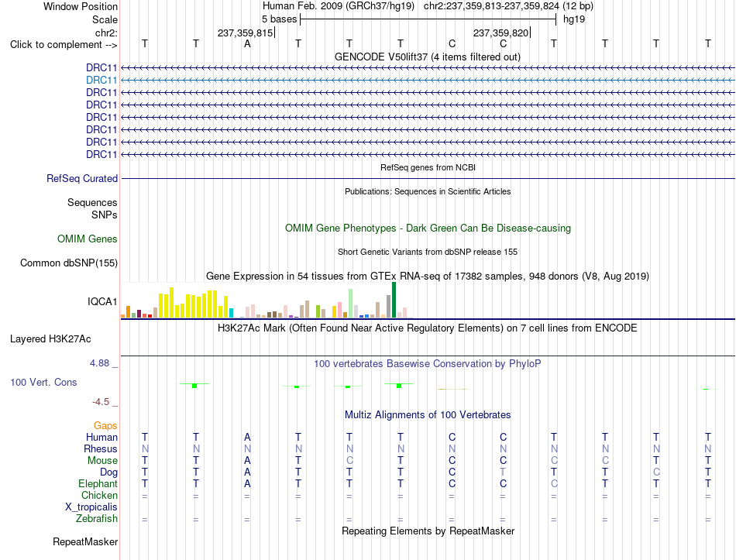Viewport: 736px width, 560px height.
Task: Click the tall dark green GTEx expression bar
Action: click(x=394, y=300)
